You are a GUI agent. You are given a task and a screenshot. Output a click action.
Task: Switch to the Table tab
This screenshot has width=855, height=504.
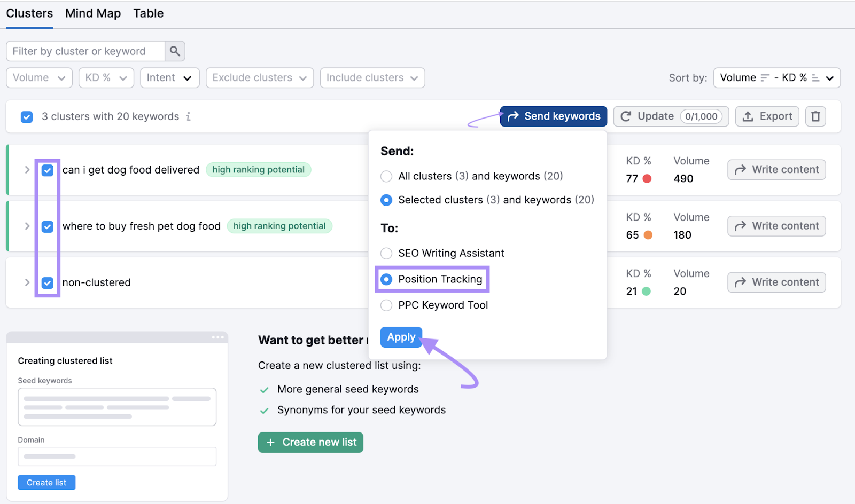tap(149, 13)
